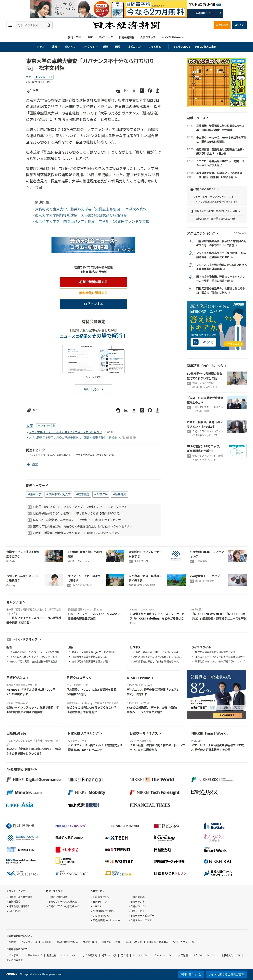Open NATIONAL GEOGRAPHIC logo link
Screen dimensions: 253x980
65,861
